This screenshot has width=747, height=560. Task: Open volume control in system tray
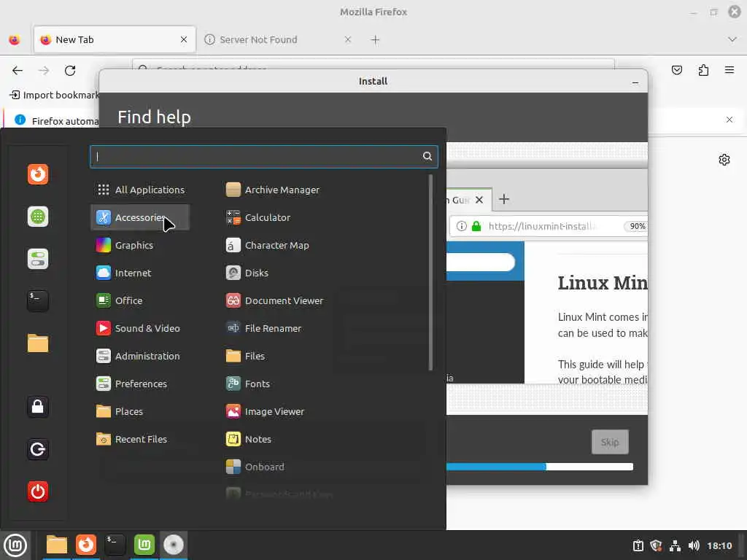[x=694, y=545]
